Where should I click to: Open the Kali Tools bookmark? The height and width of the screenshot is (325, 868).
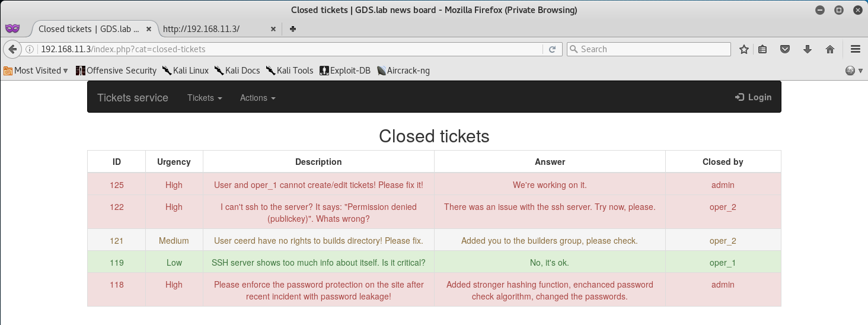pyautogui.click(x=289, y=71)
